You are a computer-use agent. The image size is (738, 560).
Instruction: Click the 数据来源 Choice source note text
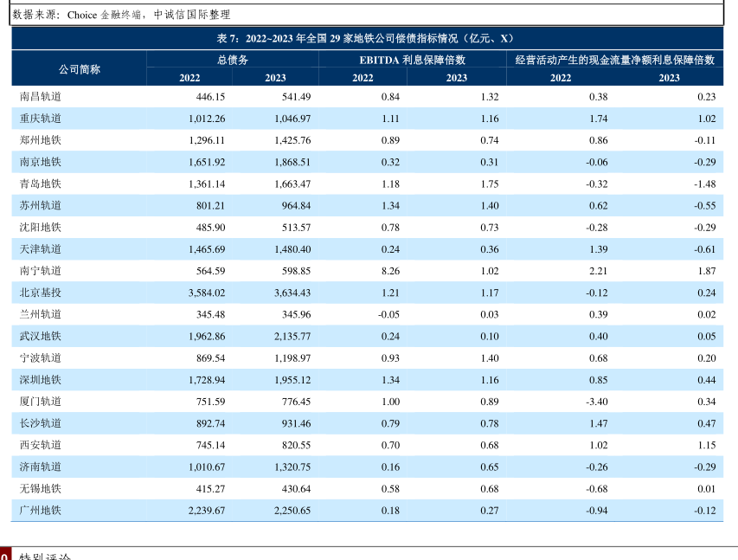click(121, 15)
